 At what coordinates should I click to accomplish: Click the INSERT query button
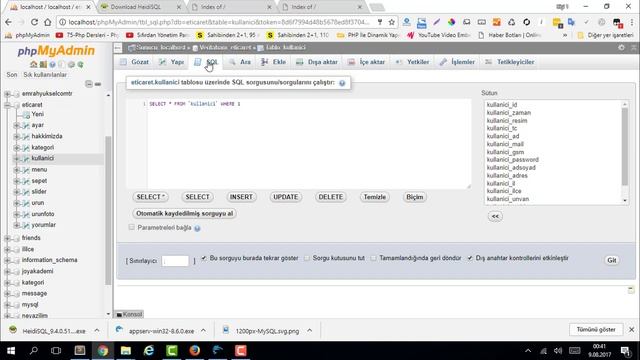(x=241, y=197)
